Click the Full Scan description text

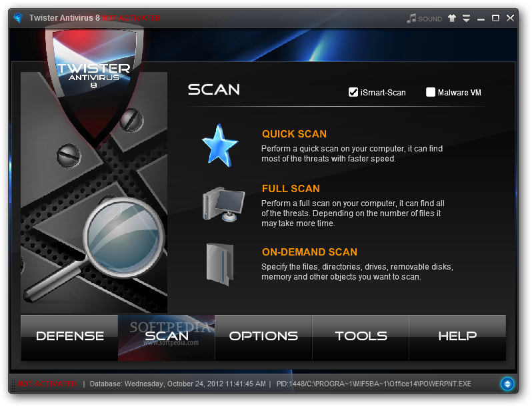pos(353,213)
